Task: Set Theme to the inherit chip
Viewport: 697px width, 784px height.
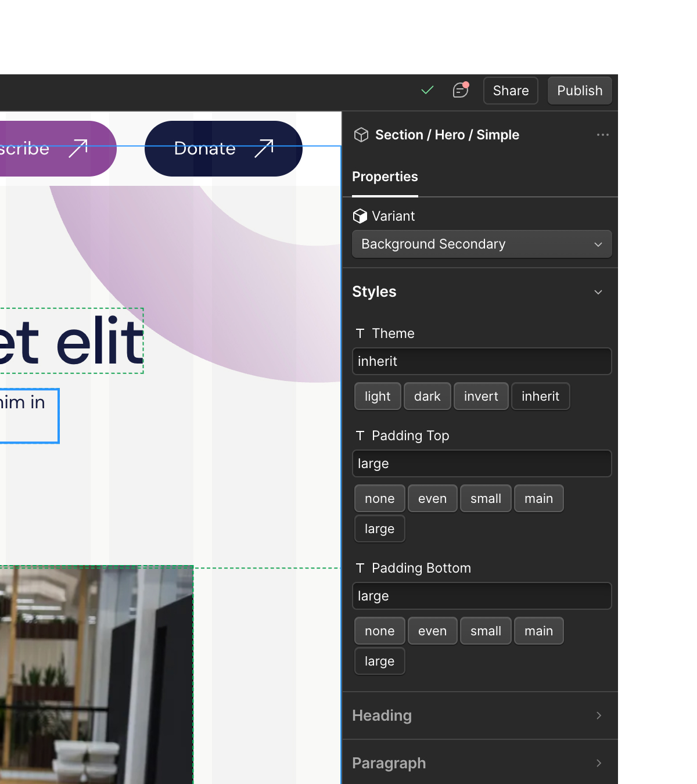Action: pos(540,396)
